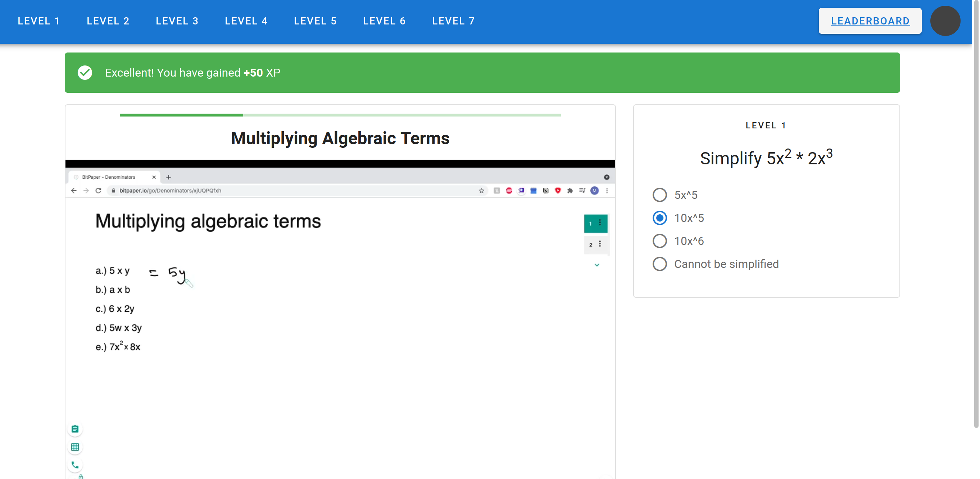The width and height of the screenshot is (980, 479).
Task: Switch to the LEVEL 3 tab
Action: (x=177, y=21)
